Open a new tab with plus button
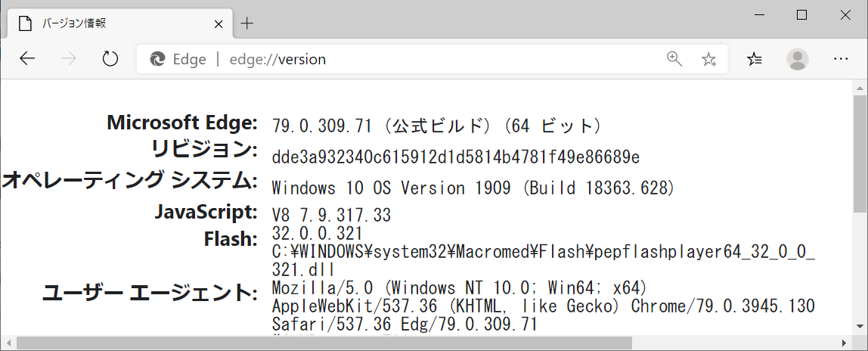The width and height of the screenshot is (868, 351). click(247, 23)
